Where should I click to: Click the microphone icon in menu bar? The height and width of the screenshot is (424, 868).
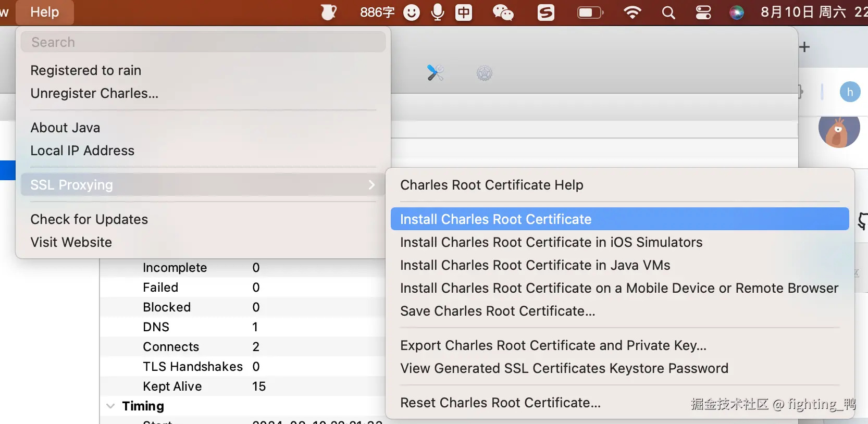pyautogui.click(x=438, y=12)
